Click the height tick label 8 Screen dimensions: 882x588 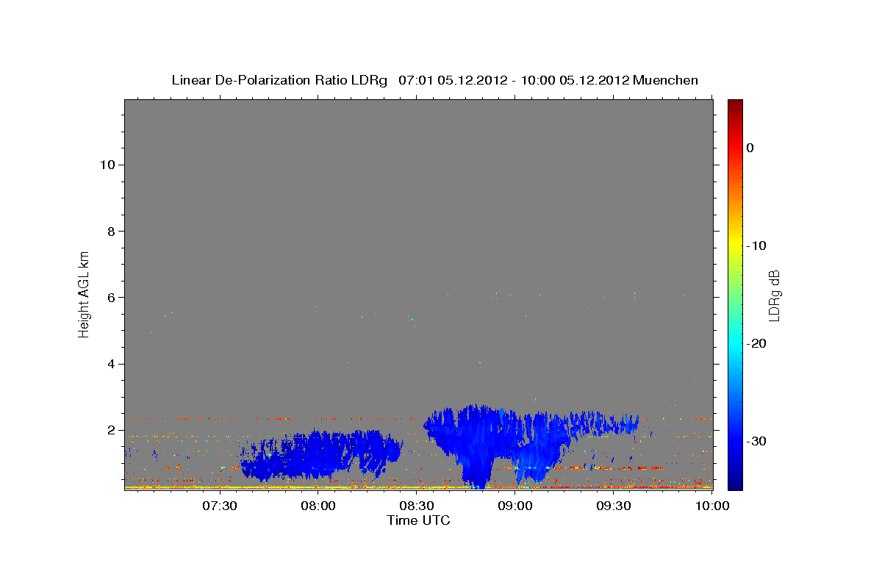(111, 231)
